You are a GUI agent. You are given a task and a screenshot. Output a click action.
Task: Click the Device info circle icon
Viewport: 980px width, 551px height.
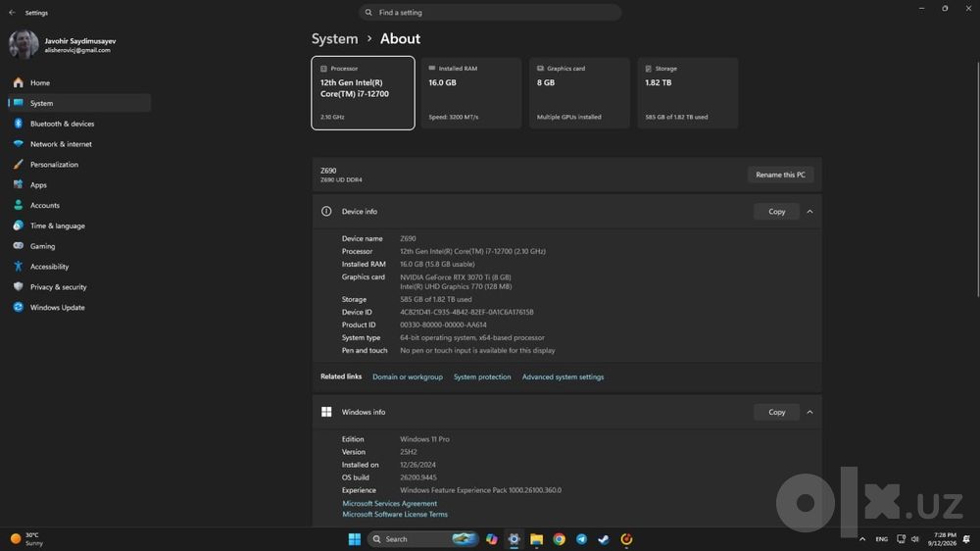pyautogui.click(x=326, y=212)
